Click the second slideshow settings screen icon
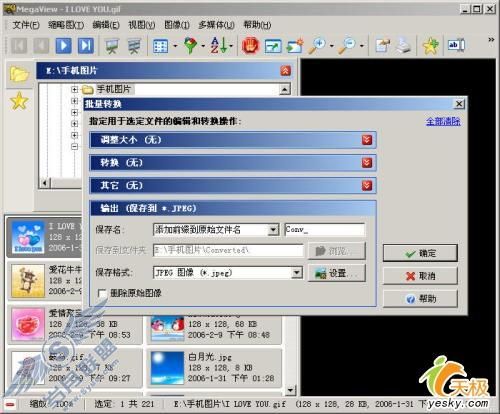This screenshot has width=500, height=414. pos(134,46)
